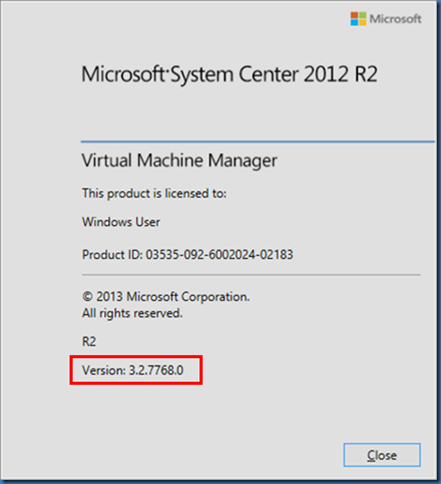Click the Close button
This screenshot has width=441, height=484.
tap(382, 455)
